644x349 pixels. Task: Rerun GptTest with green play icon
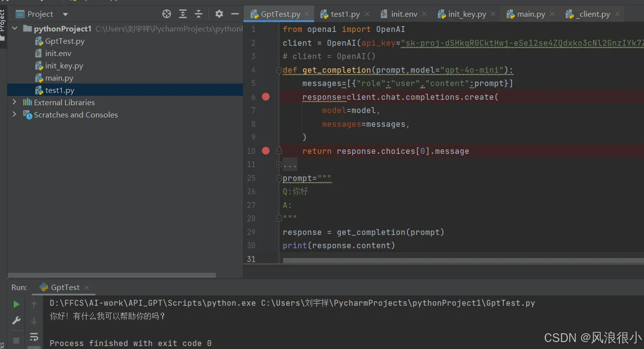click(16, 305)
